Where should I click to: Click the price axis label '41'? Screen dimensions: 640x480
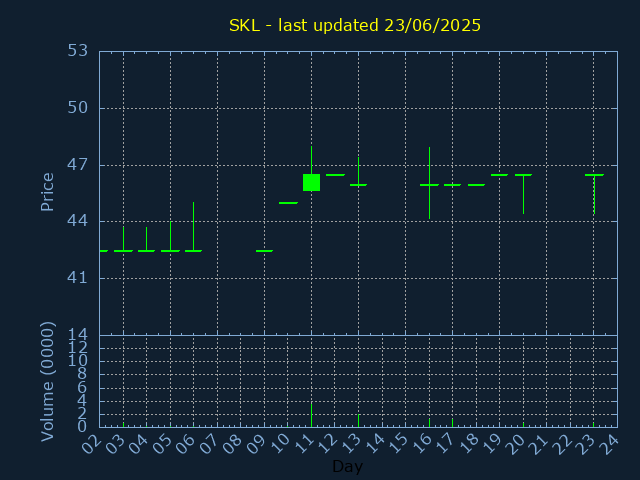[x=78, y=278]
